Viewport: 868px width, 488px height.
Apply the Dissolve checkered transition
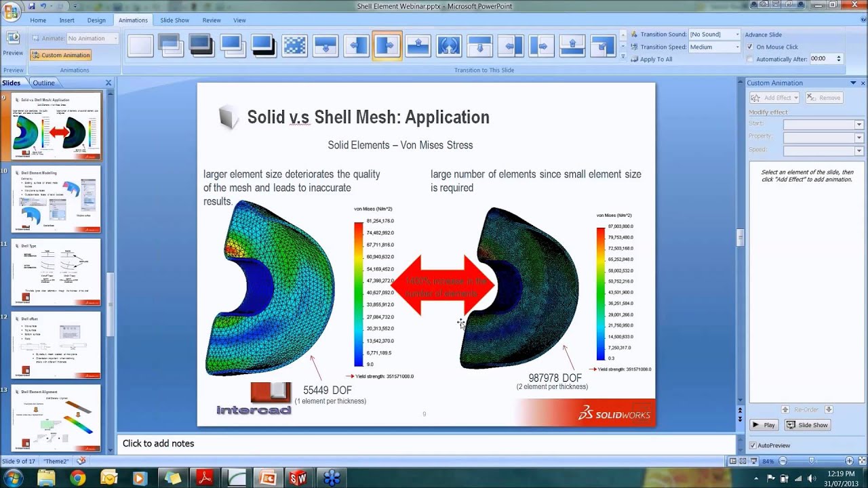294,46
